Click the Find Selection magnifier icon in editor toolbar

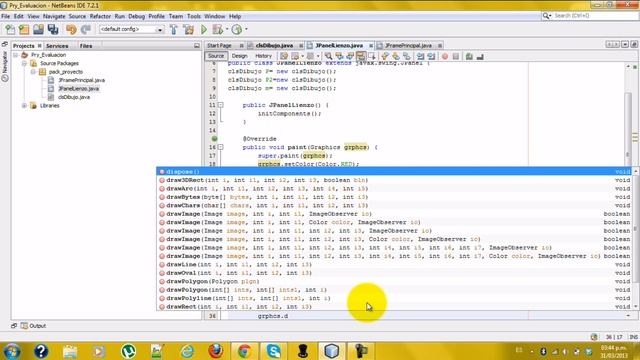click(328, 56)
